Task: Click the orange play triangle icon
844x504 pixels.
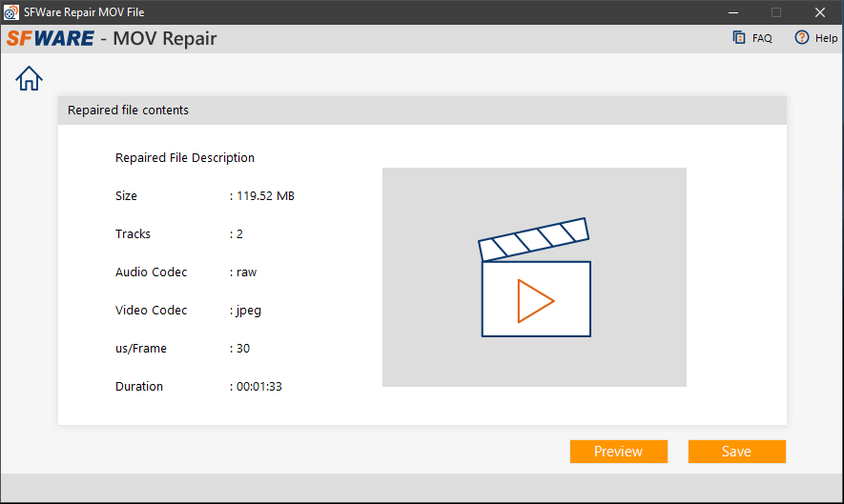Action: pyautogui.click(x=535, y=300)
